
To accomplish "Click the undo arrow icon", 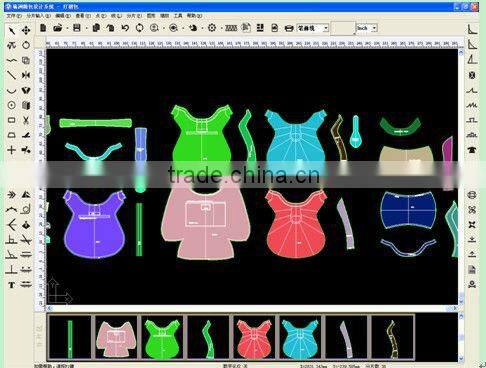I will click(125, 28).
